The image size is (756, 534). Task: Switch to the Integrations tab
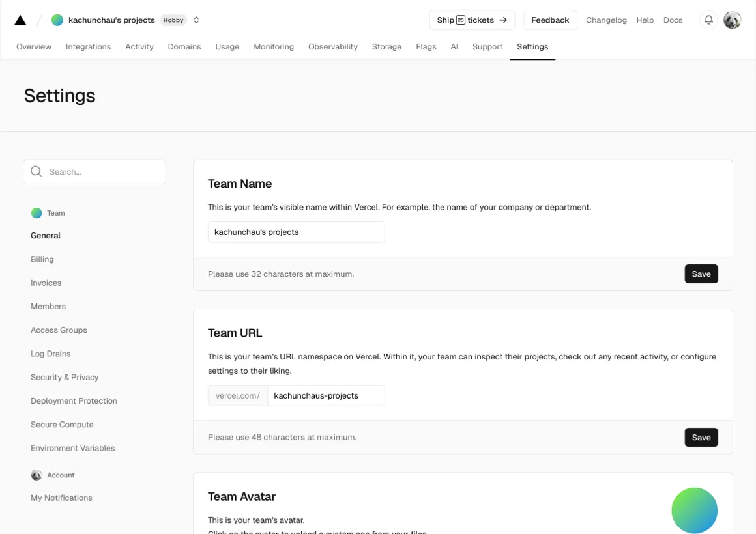point(88,47)
